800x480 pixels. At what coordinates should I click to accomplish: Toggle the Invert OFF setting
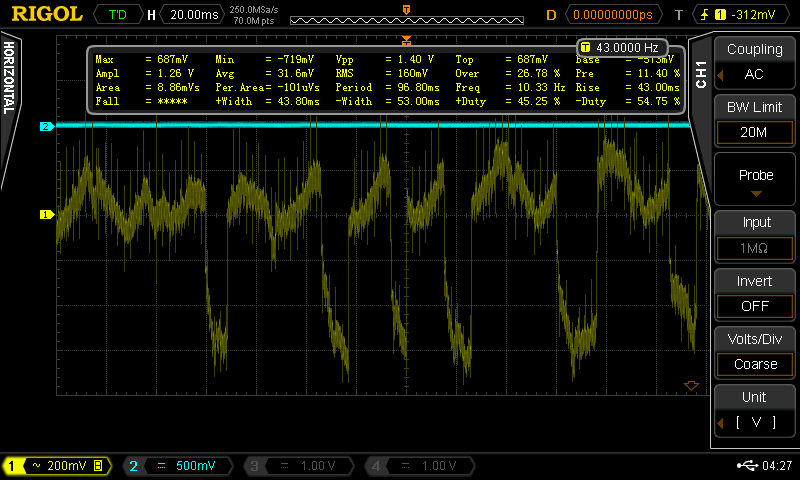[x=755, y=294]
